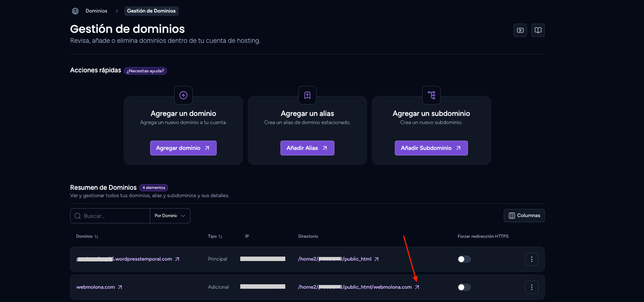Click the bookmark icon above Agregar un alias

point(307,95)
